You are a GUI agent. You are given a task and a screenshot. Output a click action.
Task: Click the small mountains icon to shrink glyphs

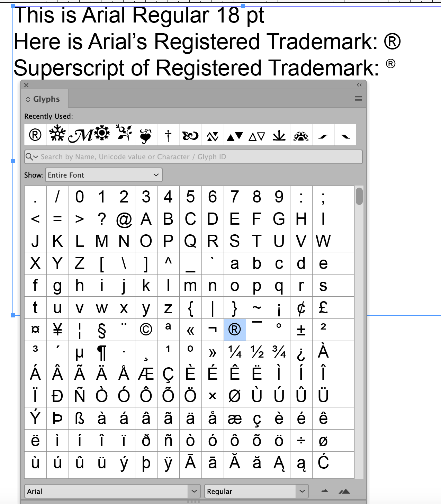[324, 491]
